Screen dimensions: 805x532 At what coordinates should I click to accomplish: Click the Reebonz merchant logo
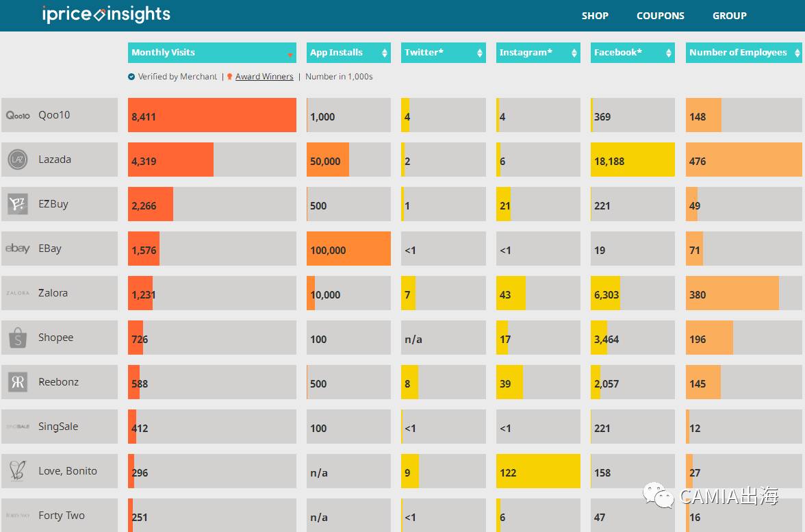(x=18, y=382)
